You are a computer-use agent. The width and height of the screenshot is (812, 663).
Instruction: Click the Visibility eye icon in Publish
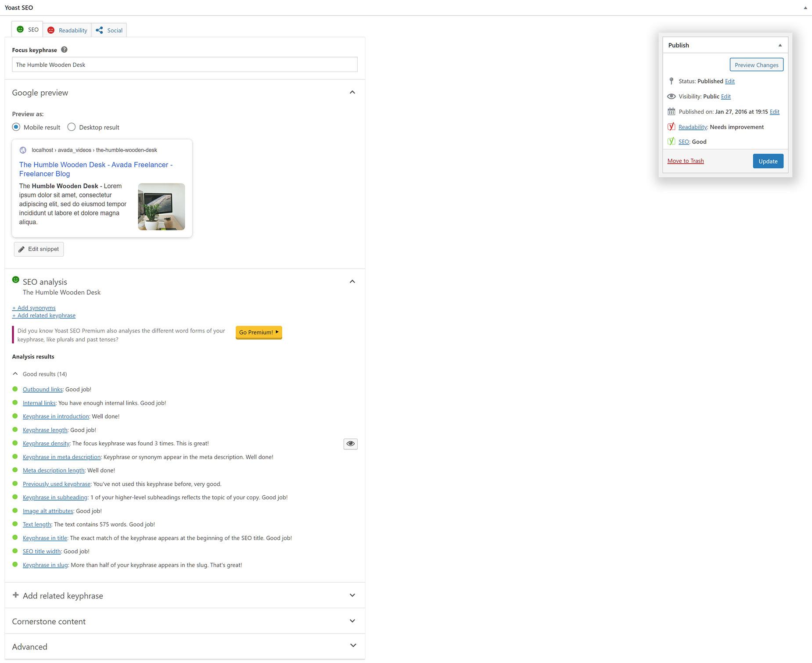coord(671,97)
